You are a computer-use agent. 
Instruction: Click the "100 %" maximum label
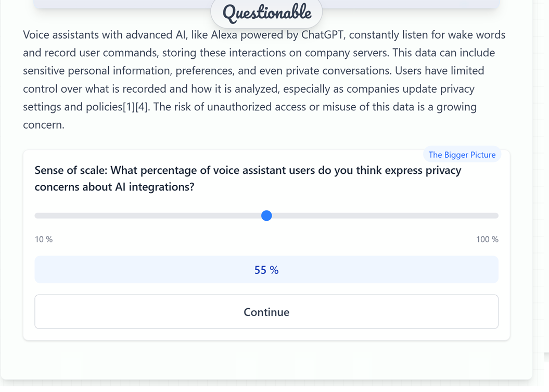[x=487, y=239]
